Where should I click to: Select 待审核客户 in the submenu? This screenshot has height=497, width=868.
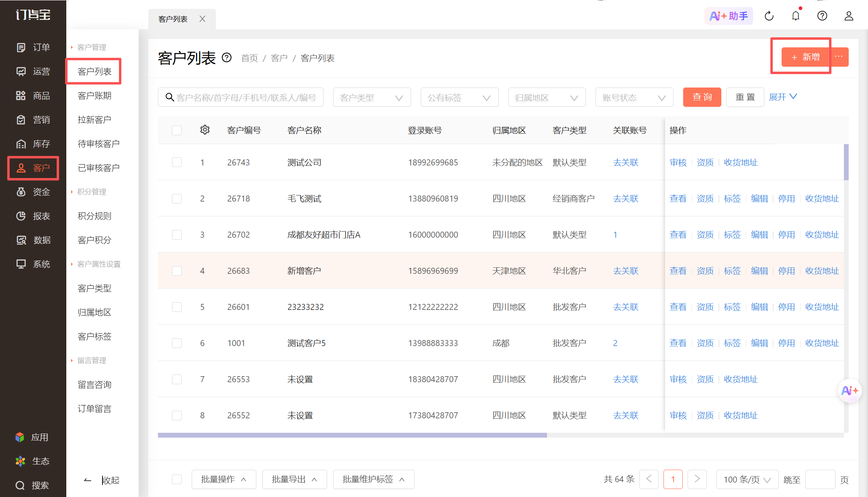tap(98, 144)
